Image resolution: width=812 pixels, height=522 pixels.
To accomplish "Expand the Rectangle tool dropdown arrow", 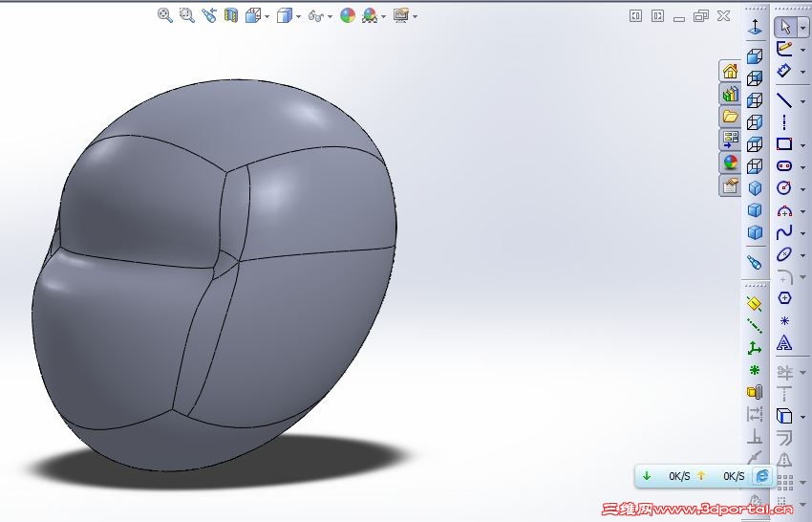I will click(803, 145).
